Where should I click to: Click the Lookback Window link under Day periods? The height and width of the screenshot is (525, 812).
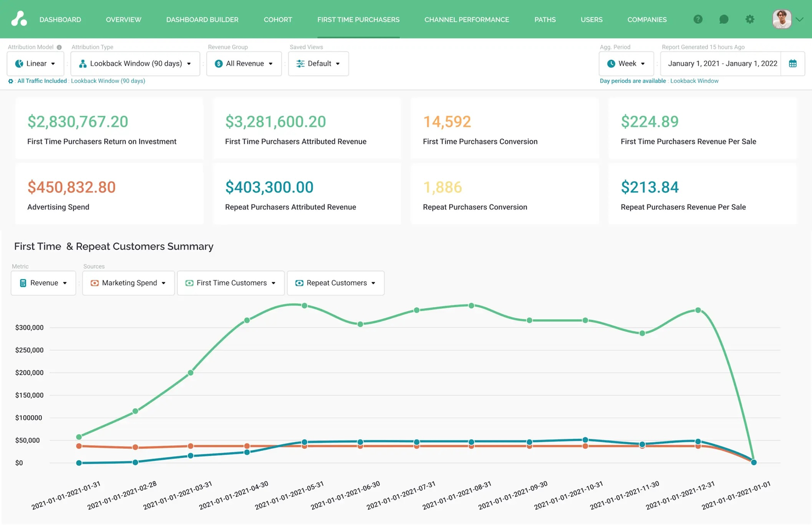[x=694, y=81]
